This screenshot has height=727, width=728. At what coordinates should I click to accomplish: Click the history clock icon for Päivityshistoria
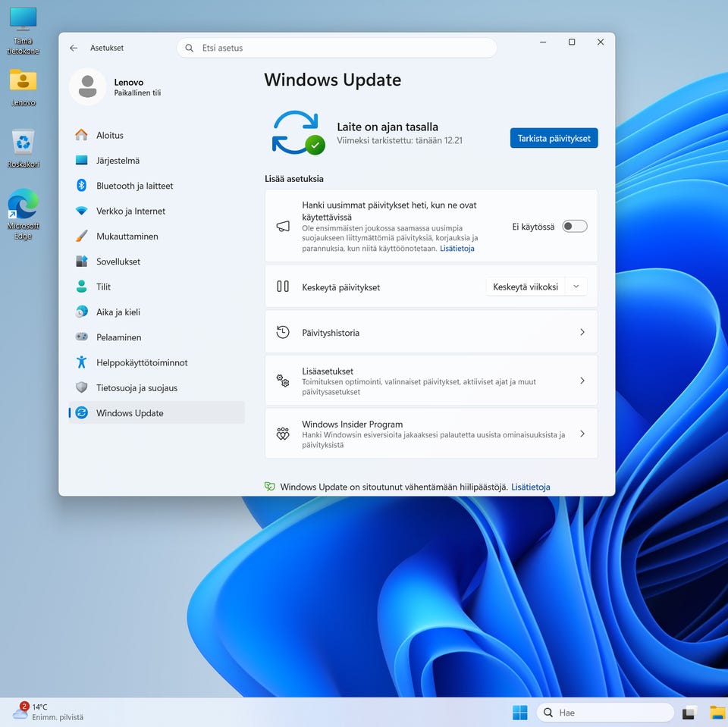(283, 332)
